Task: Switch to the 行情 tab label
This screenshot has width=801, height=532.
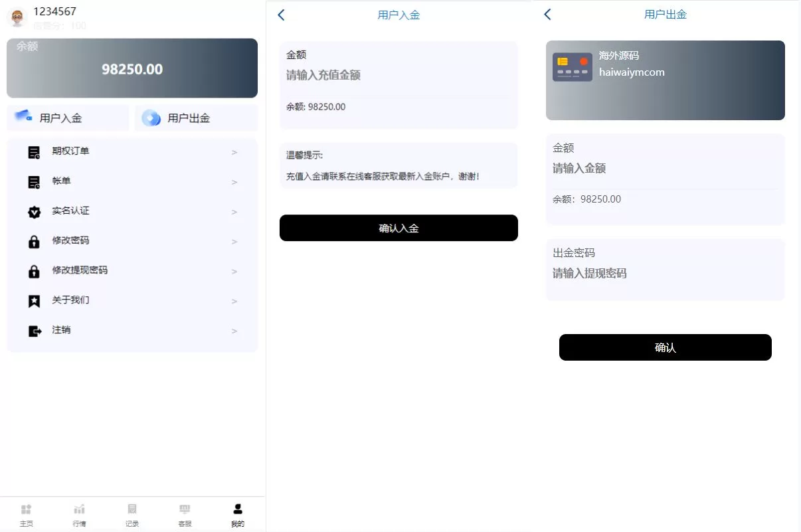Action: click(x=79, y=524)
